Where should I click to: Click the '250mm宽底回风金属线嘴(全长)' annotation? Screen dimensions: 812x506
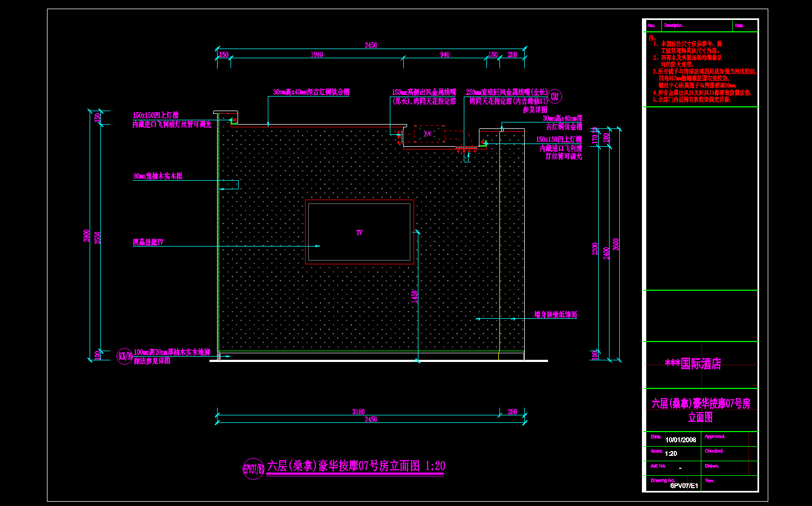pyautogui.click(x=507, y=93)
